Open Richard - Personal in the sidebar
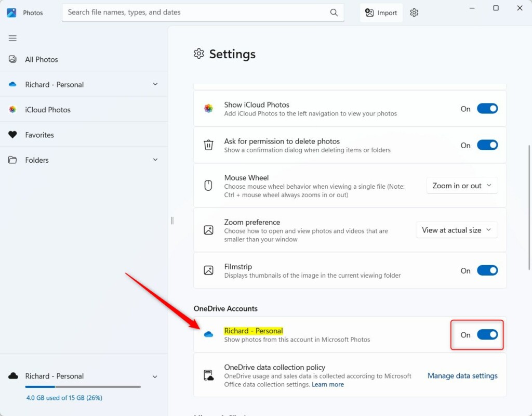This screenshot has height=416, width=532. (84, 84)
